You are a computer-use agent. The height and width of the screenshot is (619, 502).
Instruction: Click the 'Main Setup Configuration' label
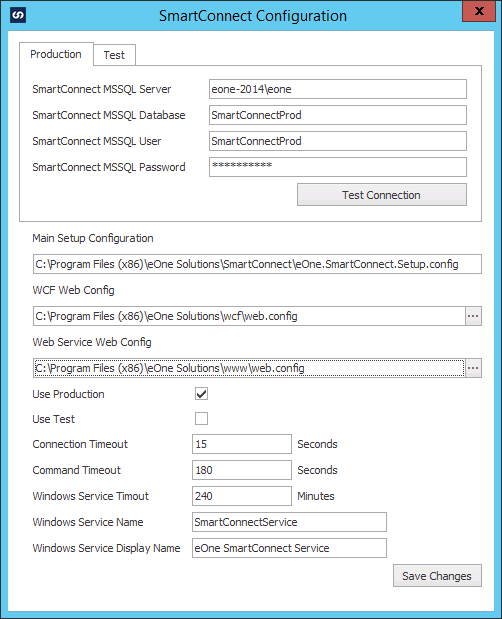click(93, 238)
